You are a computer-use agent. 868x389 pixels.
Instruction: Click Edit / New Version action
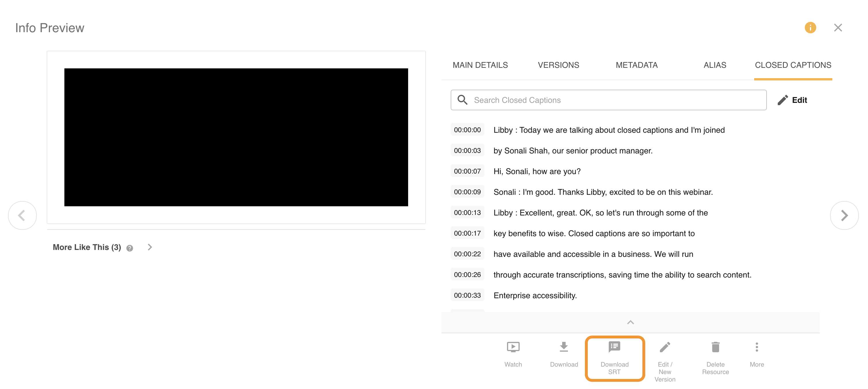(665, 362)
